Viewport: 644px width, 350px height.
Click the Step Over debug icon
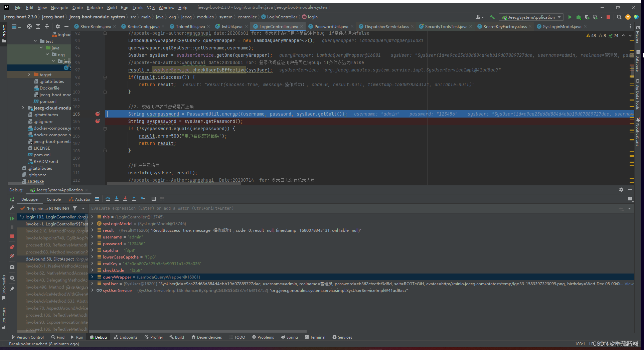(108, 199)
